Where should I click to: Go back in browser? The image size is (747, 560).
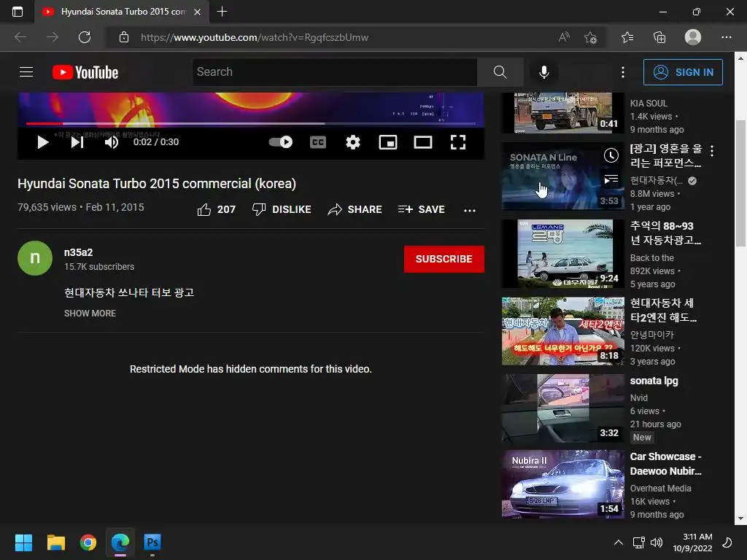pyautogui.click(x=20, y=37)
